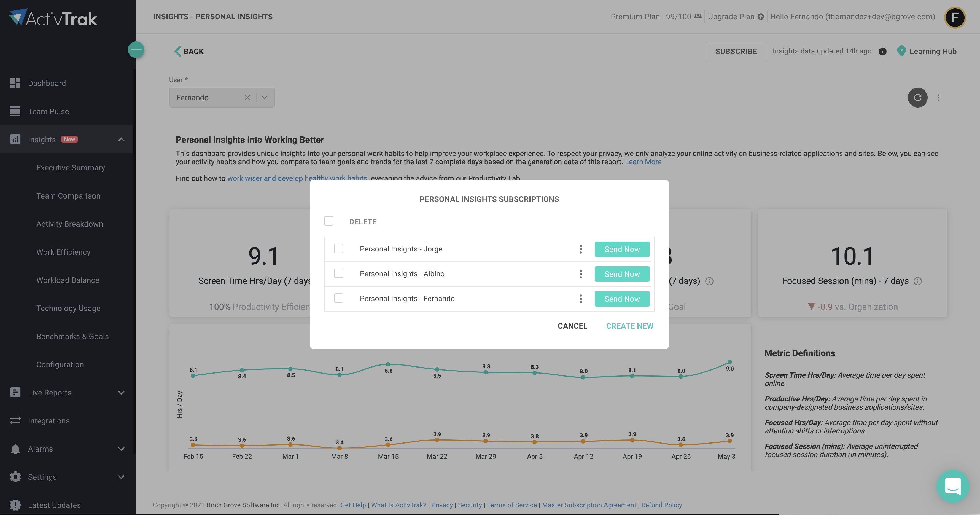Click Cancel in subscriptions dialog
The image size is (980, 515).
[572, 326]
